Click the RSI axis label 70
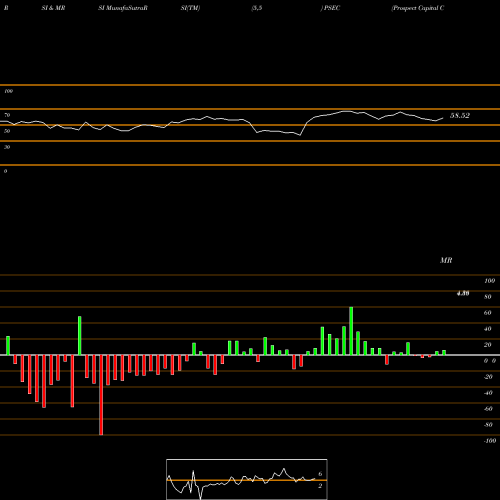500x500 pixels. [7, 115]
